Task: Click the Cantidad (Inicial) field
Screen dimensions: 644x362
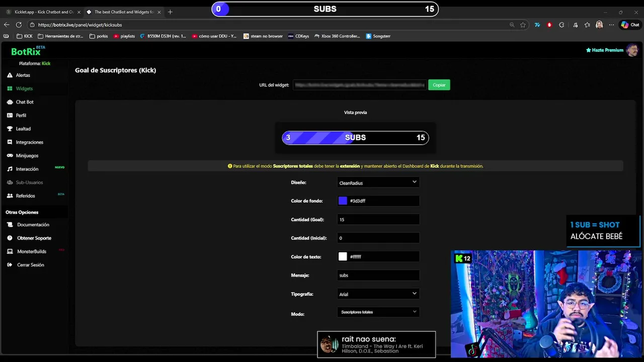Action: (x=378, y=238)
